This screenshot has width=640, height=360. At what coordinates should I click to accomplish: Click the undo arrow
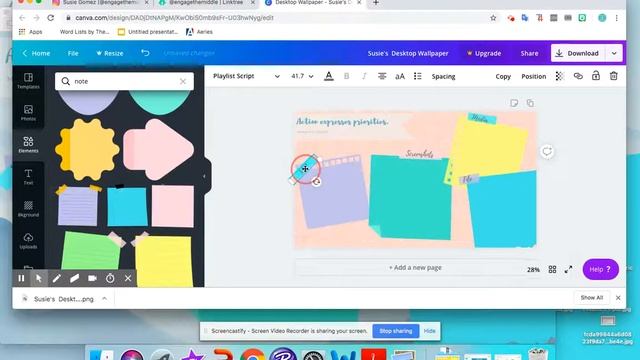(145, 53)
